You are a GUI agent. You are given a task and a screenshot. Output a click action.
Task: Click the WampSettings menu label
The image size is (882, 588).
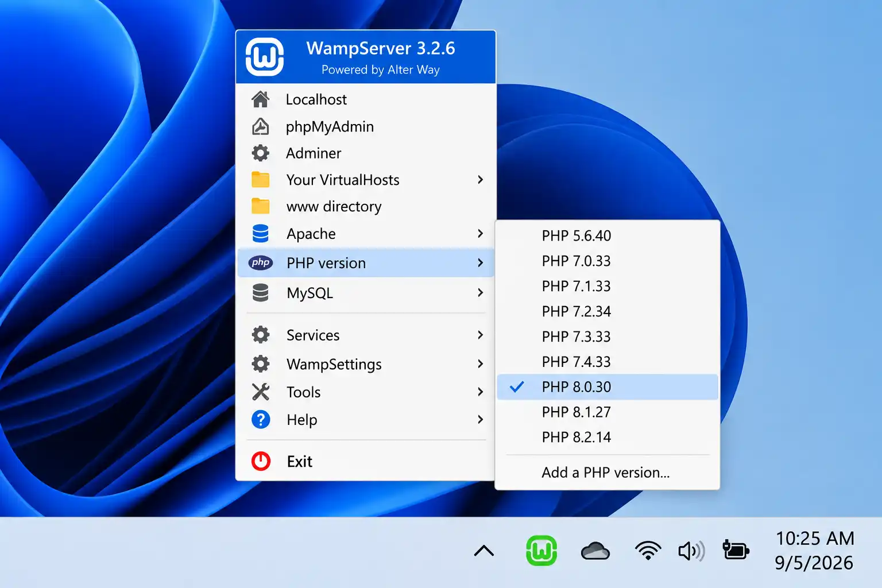(334, 365)
